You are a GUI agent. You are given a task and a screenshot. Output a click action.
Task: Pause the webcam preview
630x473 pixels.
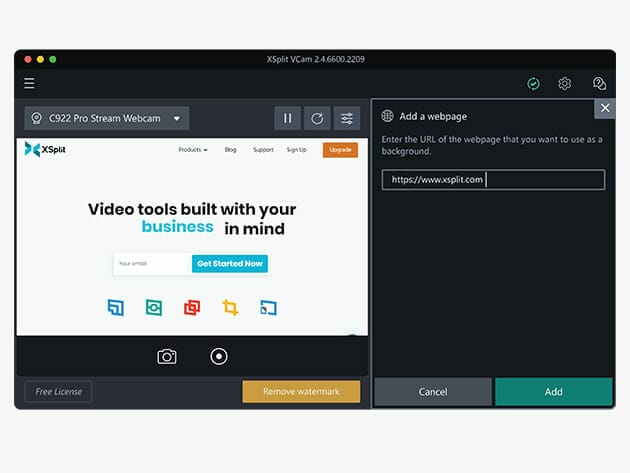coord(287,119)
